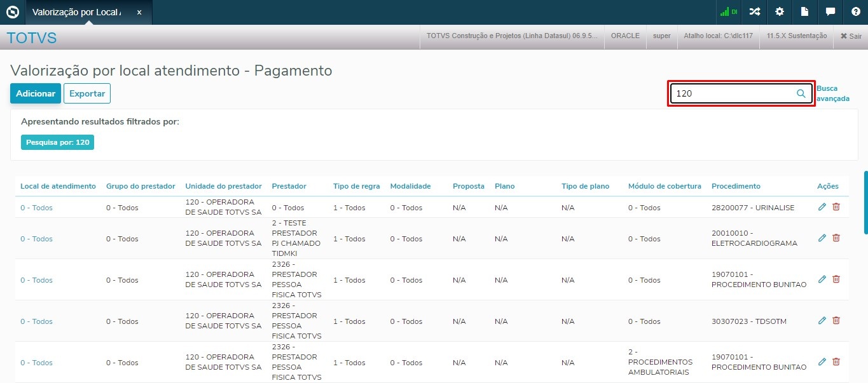The image size is (868, 383).
Task: Delete the TDSOTM row with trash icon
Action: click(836, 321)
